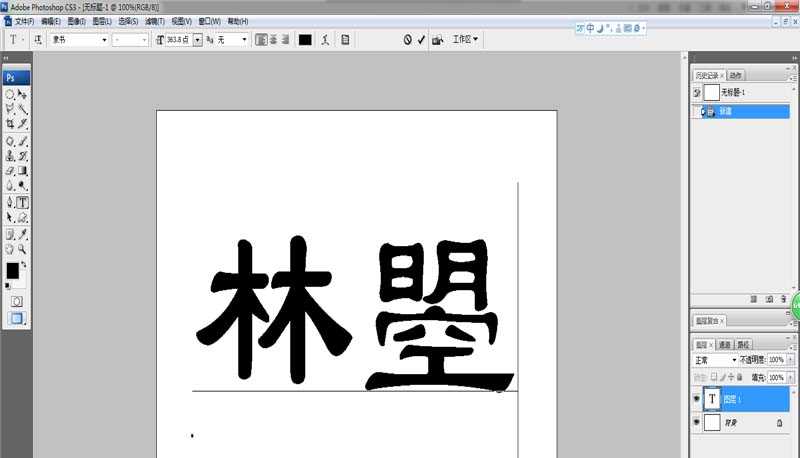This screenshot has width=800, height=458.
Task: Open the Filter menu
Action: coord(155,21)
